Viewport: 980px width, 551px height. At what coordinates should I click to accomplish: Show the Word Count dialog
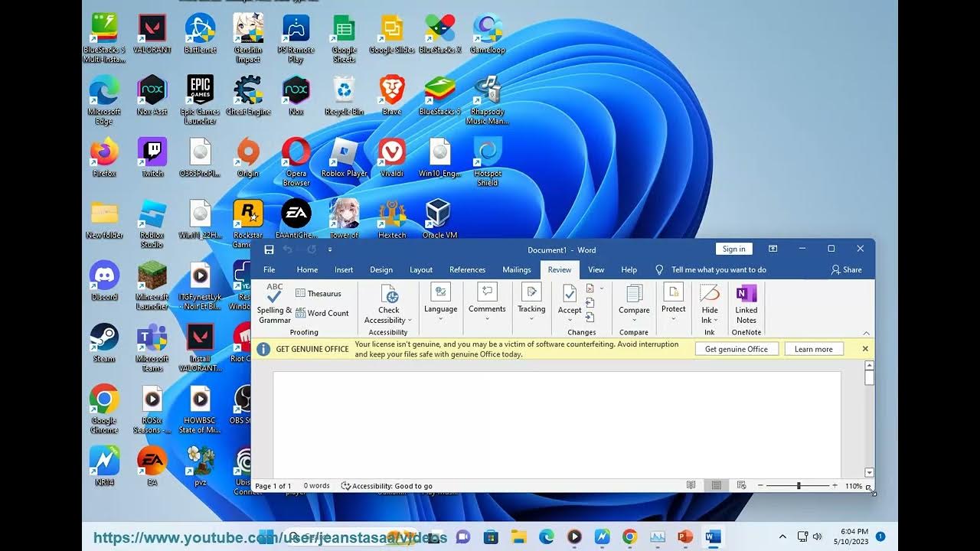[x=322, y=313]
